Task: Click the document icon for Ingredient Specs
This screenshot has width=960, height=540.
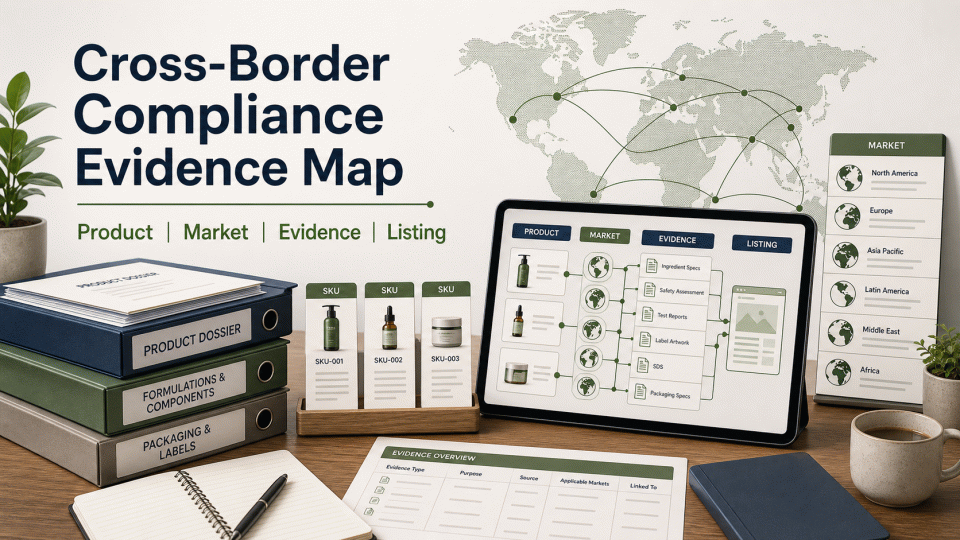Action: tap(651, 266)
